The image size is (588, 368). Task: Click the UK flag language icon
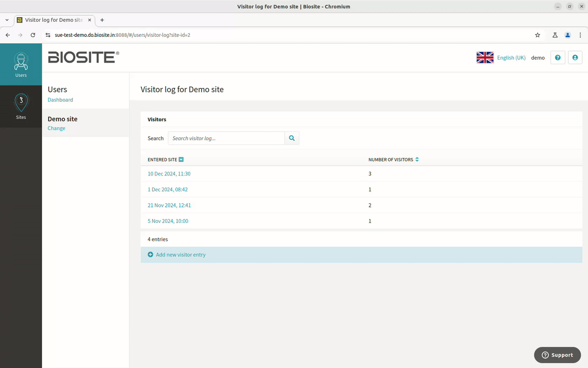(x=485, y=58)
